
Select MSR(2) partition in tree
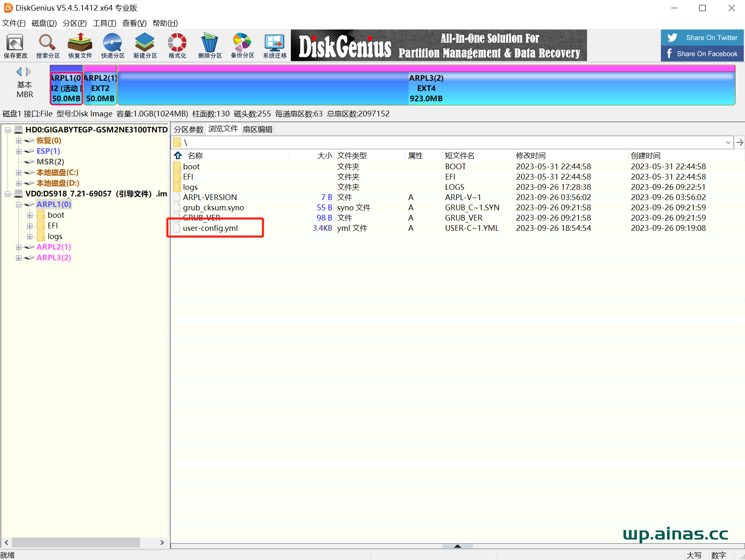50,162
